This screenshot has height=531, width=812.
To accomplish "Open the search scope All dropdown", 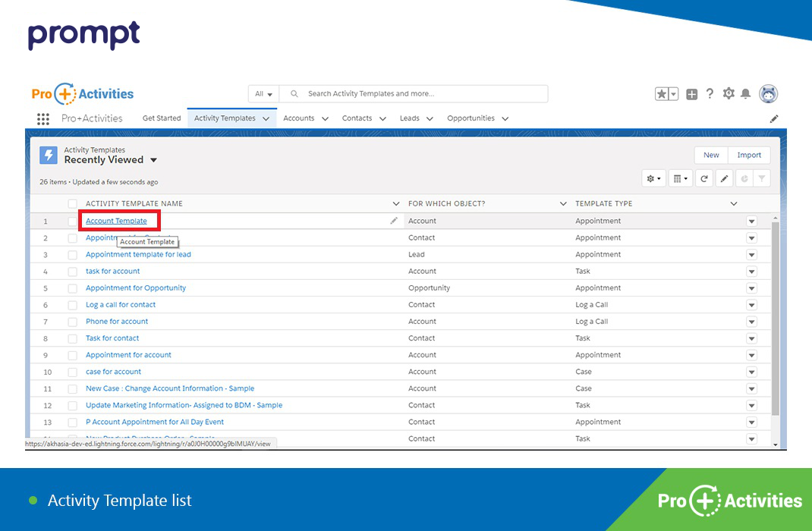I will [264, 94].
